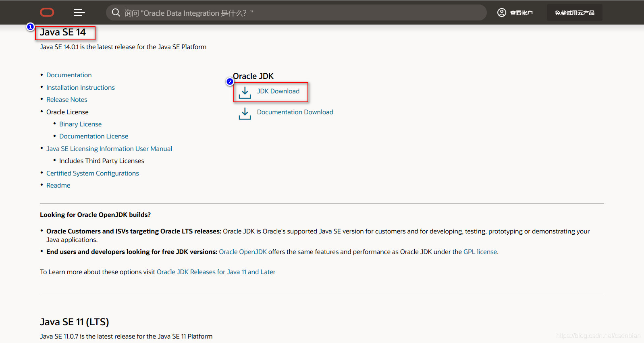Click the JDK Download arrow icon
This screenshot has width=644, height=343.
click(245, 93)
